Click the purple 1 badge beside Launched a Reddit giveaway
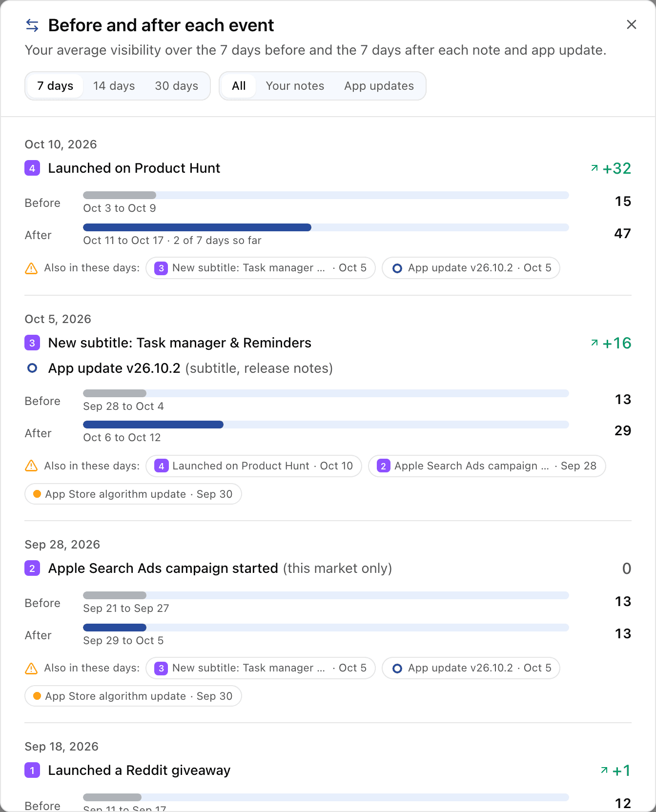The width and height of the screenshot is (656, 812). pos(32,771)
